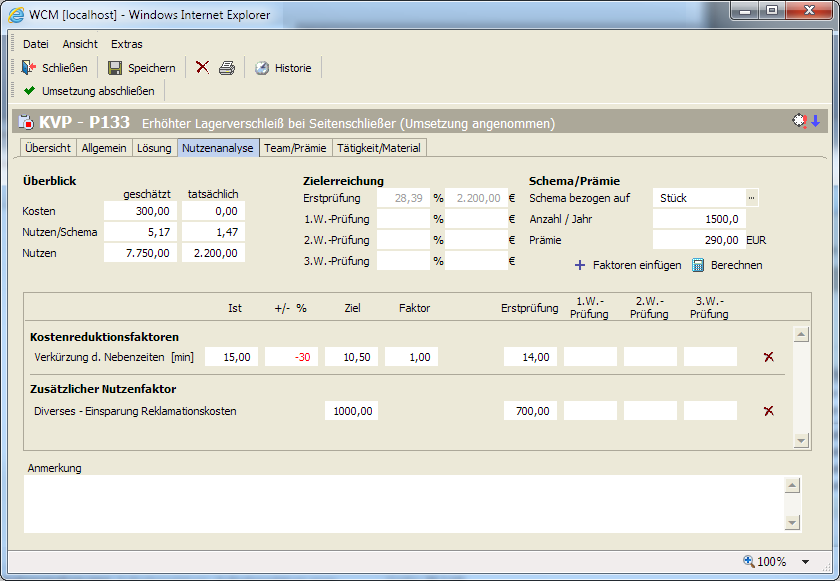
Task: Open Historie from the toolbar
Action: coord(283,68)
